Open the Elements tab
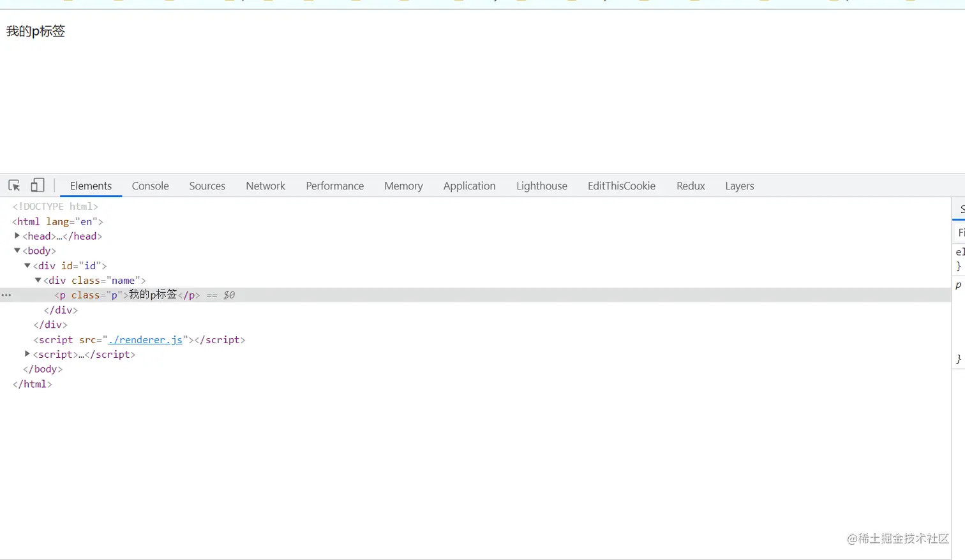Screen dimensions: 965x560 pyautogui.click(x=91, y=186)
